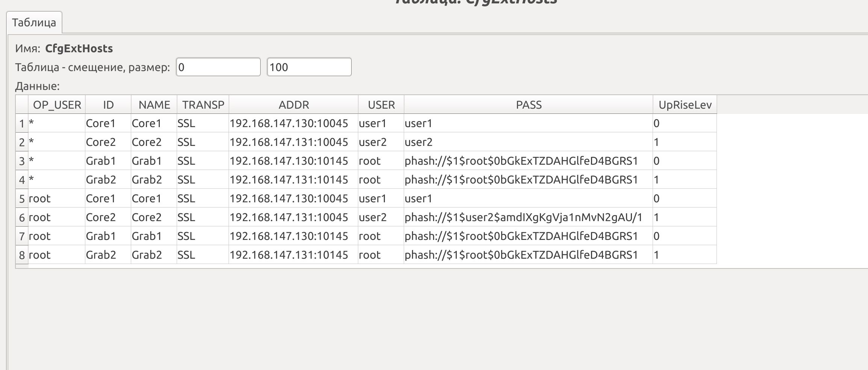Click the UpRiseLev cell in row 4

pyautogui.click(x=685, y=180)
